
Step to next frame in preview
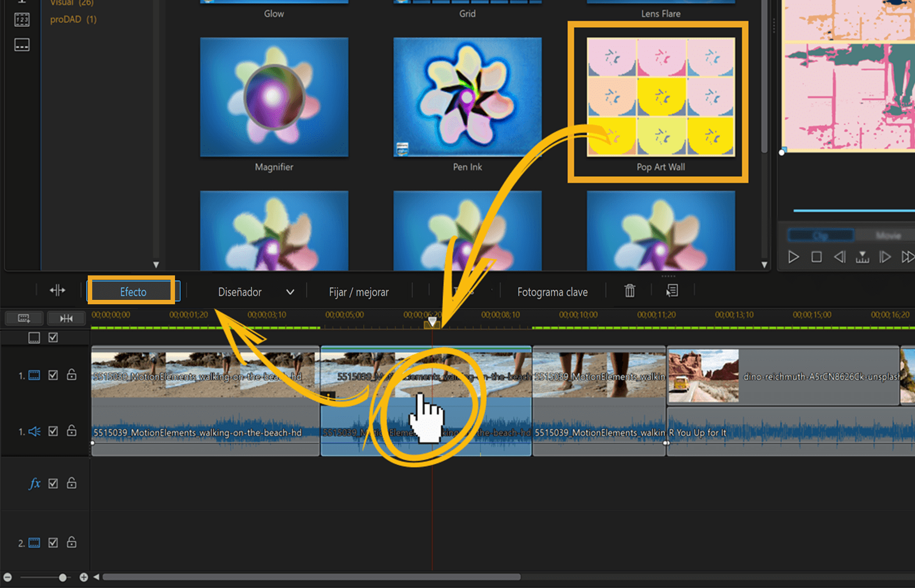[x=885, y=257]
